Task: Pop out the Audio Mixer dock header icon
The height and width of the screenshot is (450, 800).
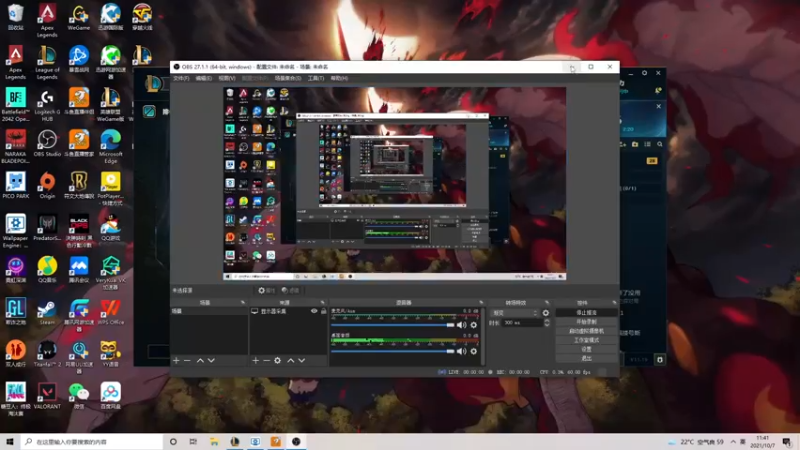Action: click(x=481, y=303)
